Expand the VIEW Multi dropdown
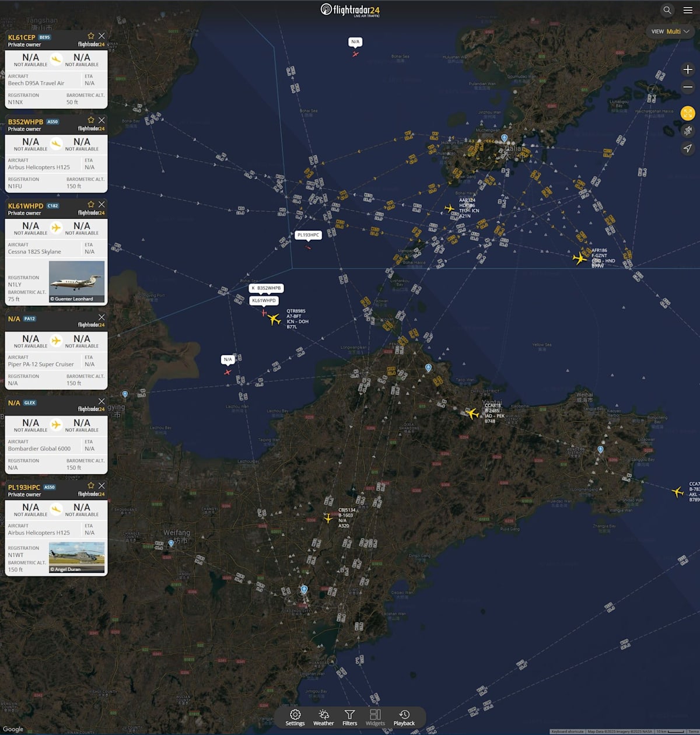Image resolution: width=700 pixels, height=735 pixels. coord(670,32)
